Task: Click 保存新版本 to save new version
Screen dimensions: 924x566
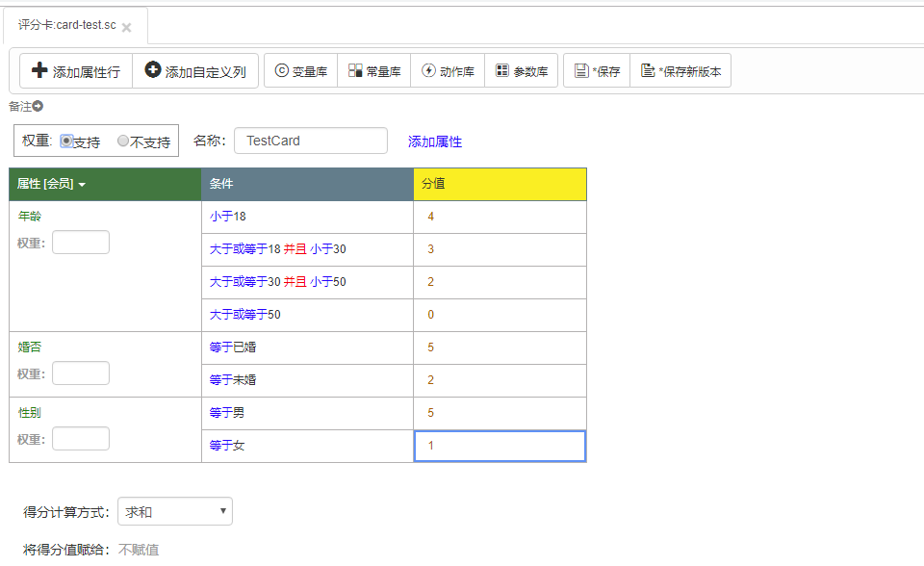Action: pos(680,71)
